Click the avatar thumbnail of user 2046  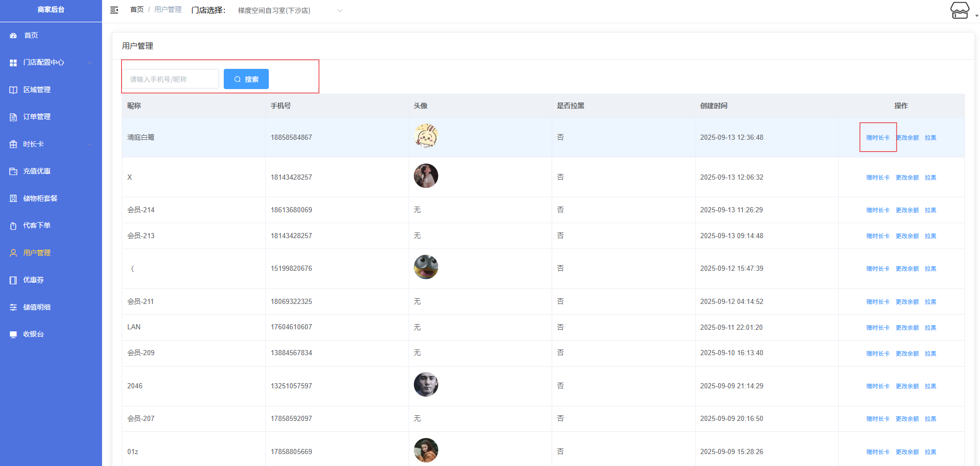(426, 385)
